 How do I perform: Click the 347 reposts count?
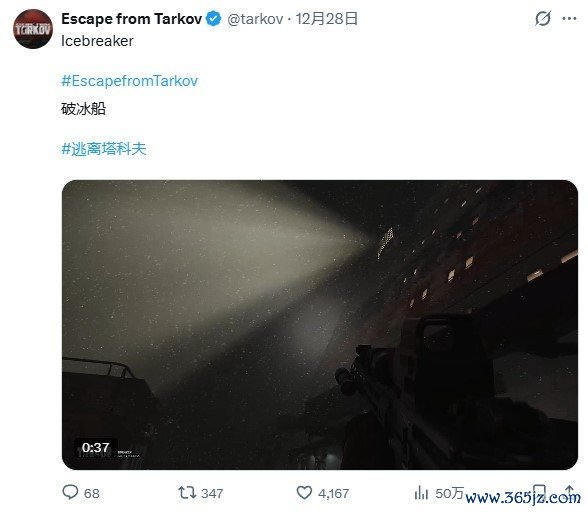[x=212, y=493]
